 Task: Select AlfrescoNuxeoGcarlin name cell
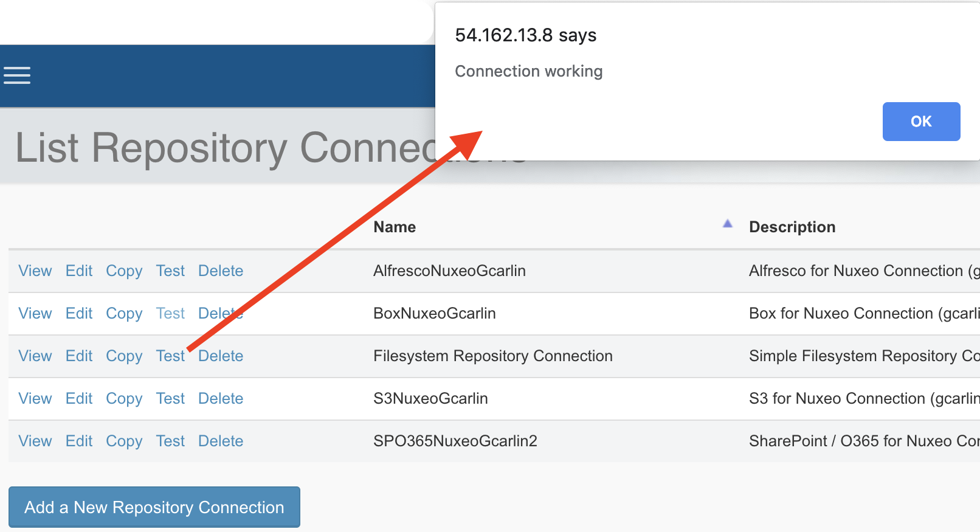(x=449, y=271)
